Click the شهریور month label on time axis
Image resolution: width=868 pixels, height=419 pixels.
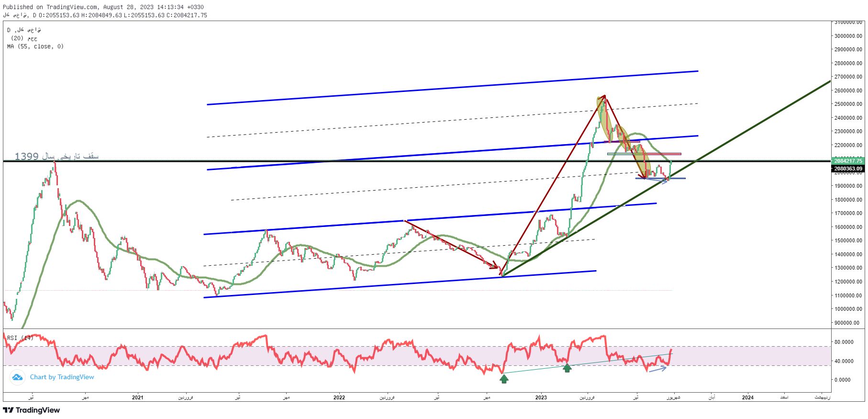(x=673, y=397)
